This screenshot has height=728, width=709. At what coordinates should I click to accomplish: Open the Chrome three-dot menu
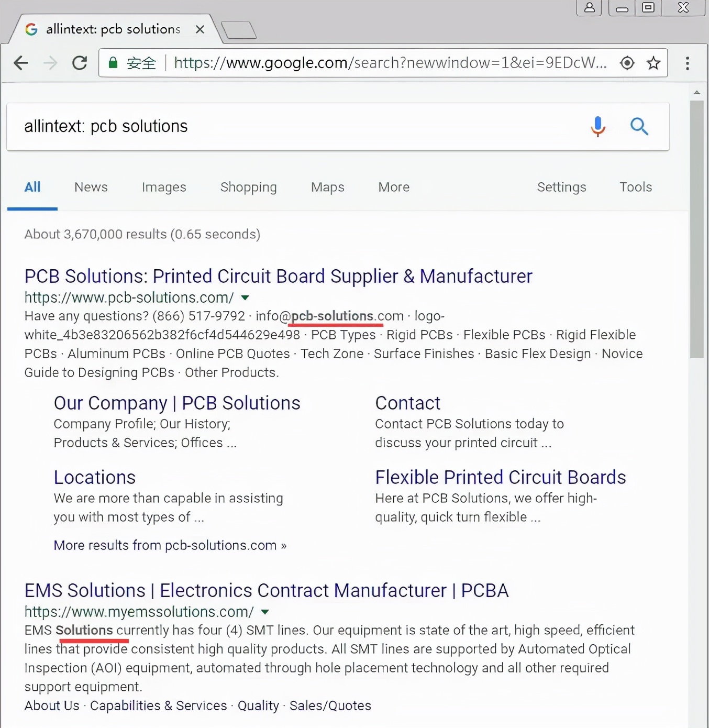click(x=687, y=63)
